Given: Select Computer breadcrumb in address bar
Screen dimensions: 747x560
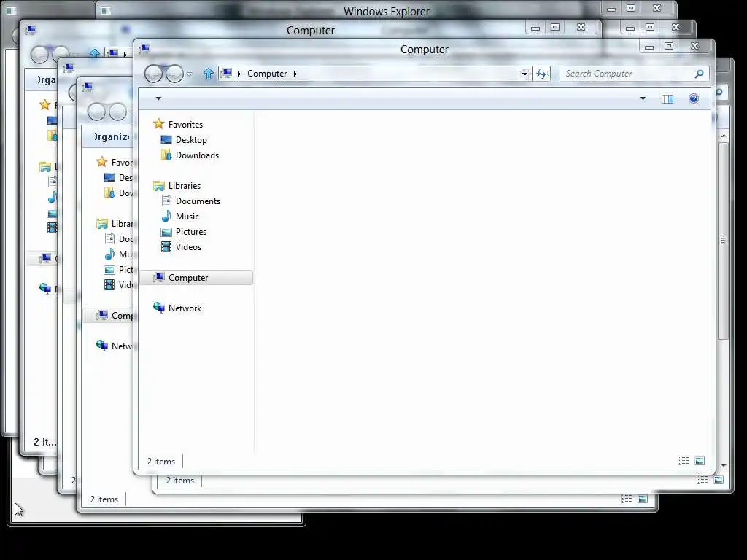Looking at the screenshot, I should click(x=267, y=74).
